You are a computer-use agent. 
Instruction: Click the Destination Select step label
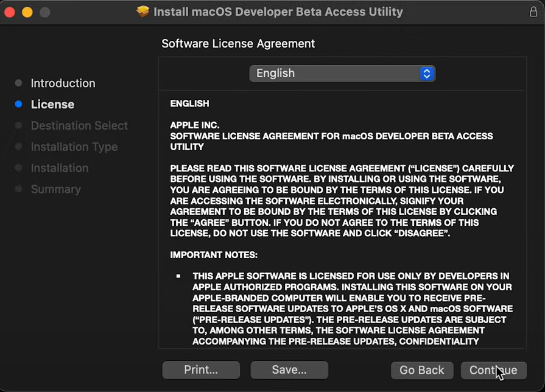click(x=79, y=125)
